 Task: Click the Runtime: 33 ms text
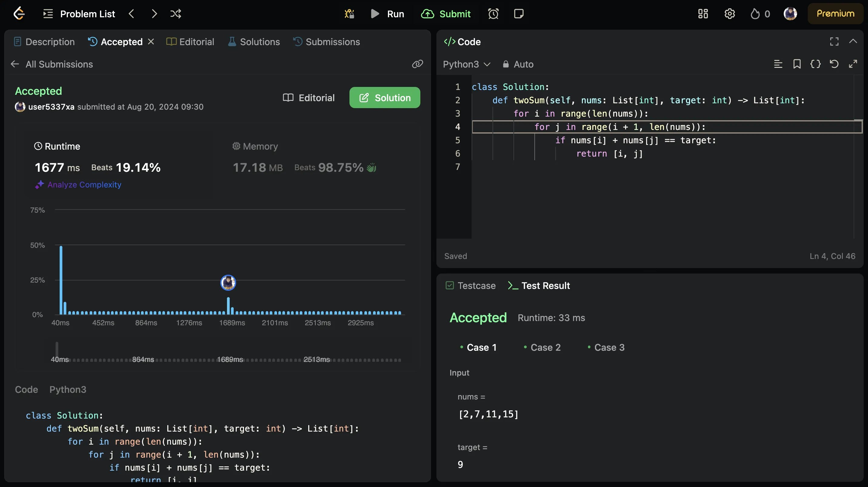tap(551, 318)
